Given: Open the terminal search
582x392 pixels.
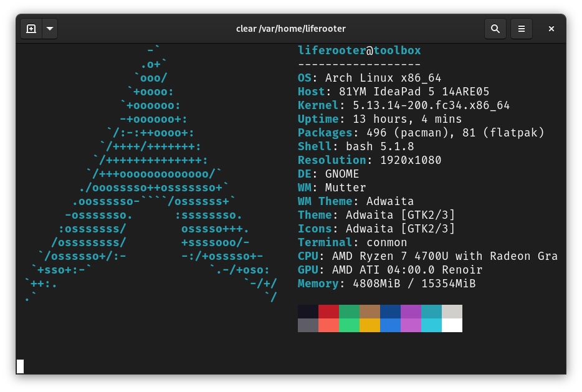Looking at the screenshot, I should click(x=495, y=29).
